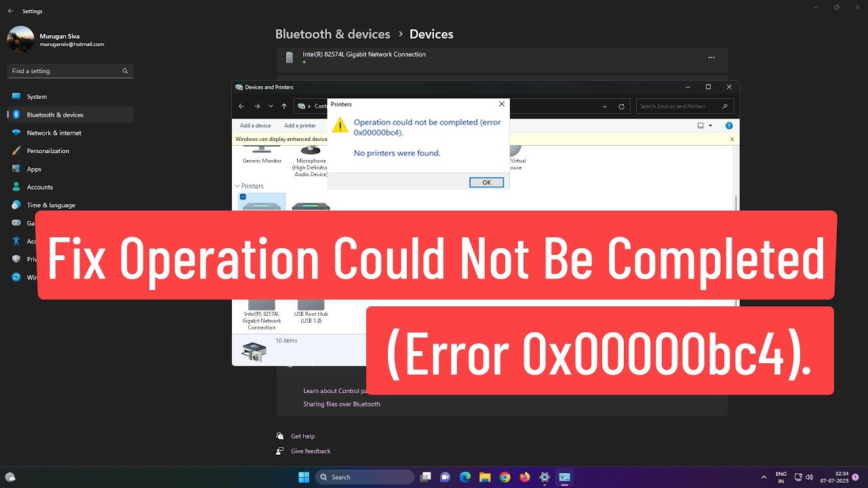Viewport: 868px width, 488px height.
Task: Open the view options dropdown arrow
Action: tap(711, 125)
